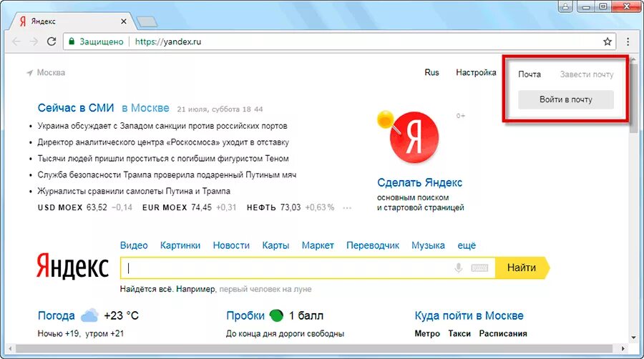Open the Карты service tab
The height and width of the screenshot is (359, 644).
point(275,245)
